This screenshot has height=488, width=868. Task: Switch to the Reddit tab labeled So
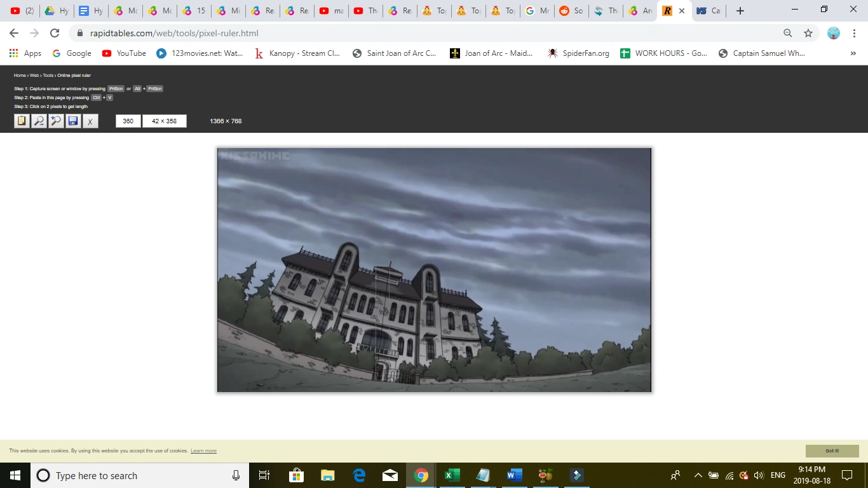571,11
